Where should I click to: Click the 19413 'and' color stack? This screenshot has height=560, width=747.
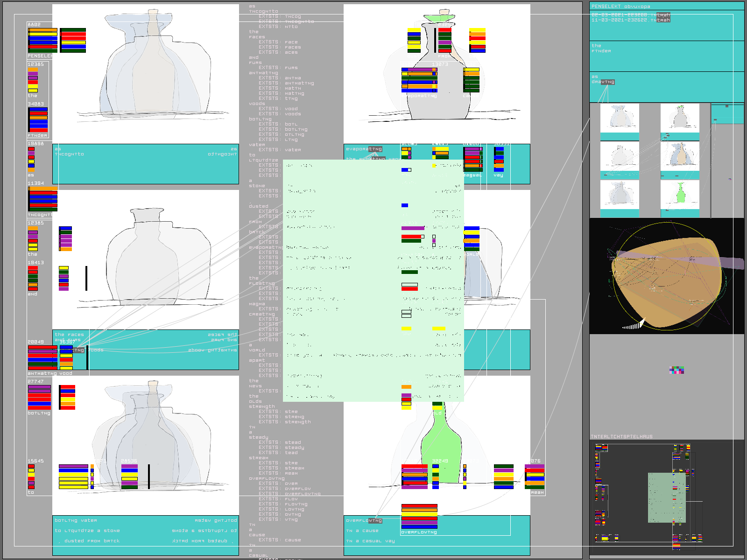(x=33, y=279)
